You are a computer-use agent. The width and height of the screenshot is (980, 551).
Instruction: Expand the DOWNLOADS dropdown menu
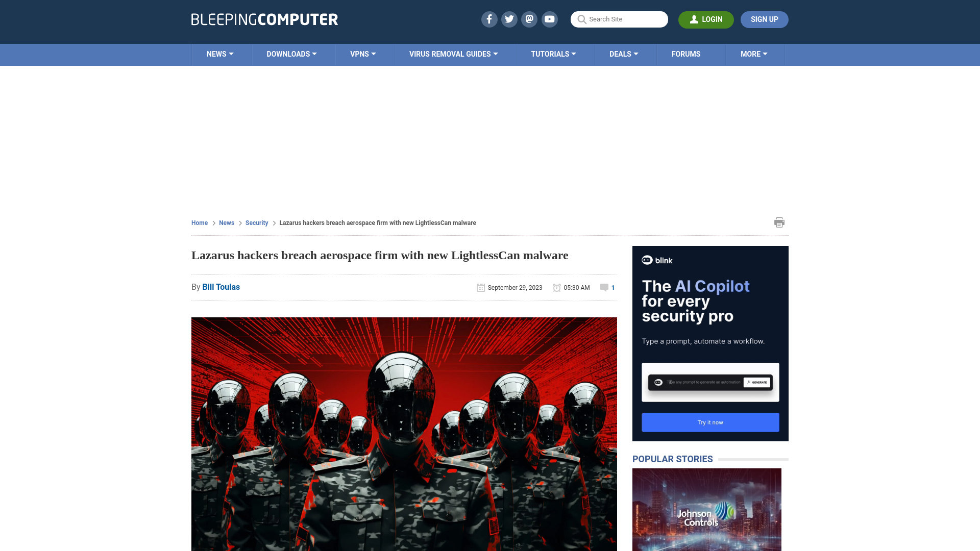[291, 54]
